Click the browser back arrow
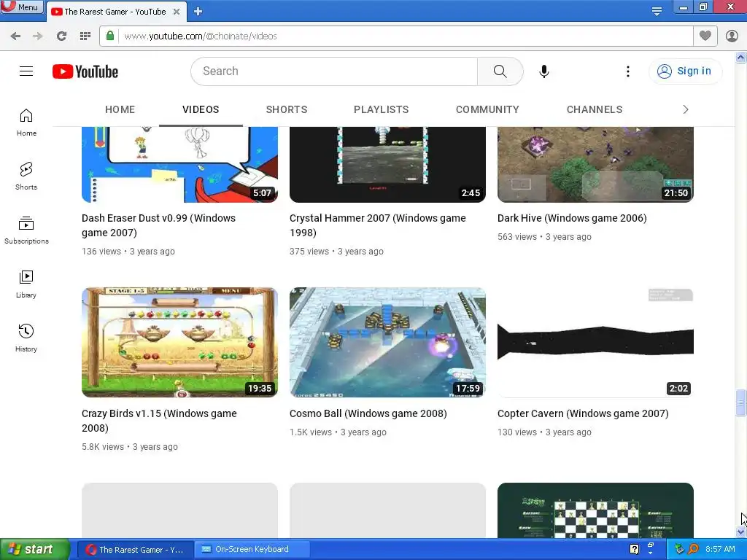 (x=15, y=36)
